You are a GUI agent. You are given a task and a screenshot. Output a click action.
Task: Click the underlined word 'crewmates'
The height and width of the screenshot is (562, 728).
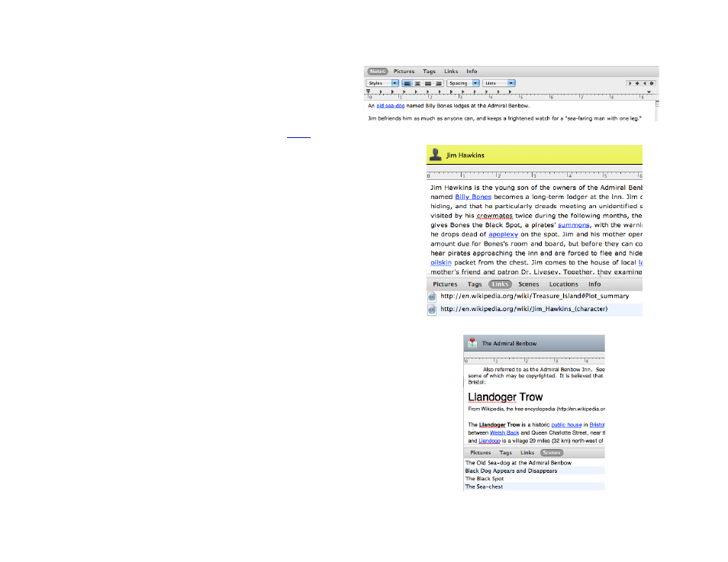tap(494, 216)
